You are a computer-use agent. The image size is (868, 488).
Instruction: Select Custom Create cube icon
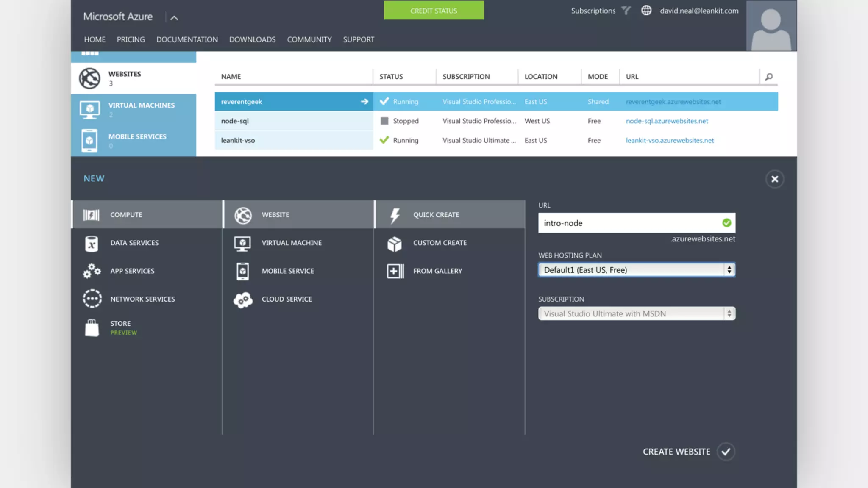tap(394, 244)
